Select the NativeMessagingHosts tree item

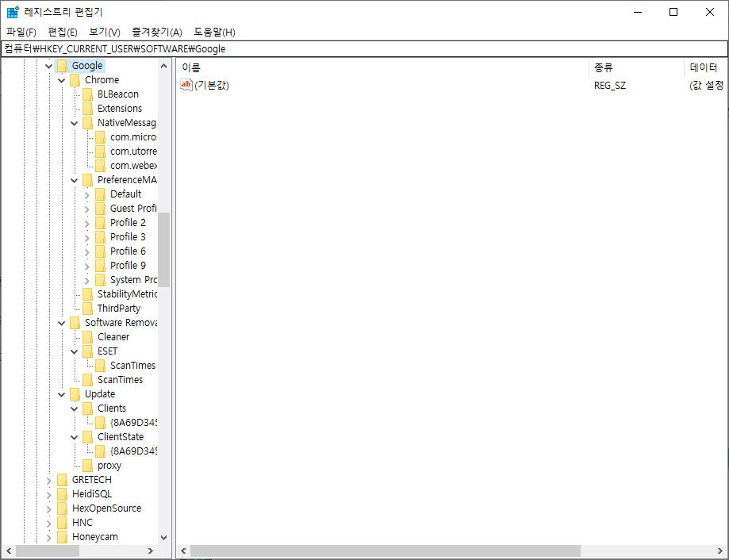126,123
